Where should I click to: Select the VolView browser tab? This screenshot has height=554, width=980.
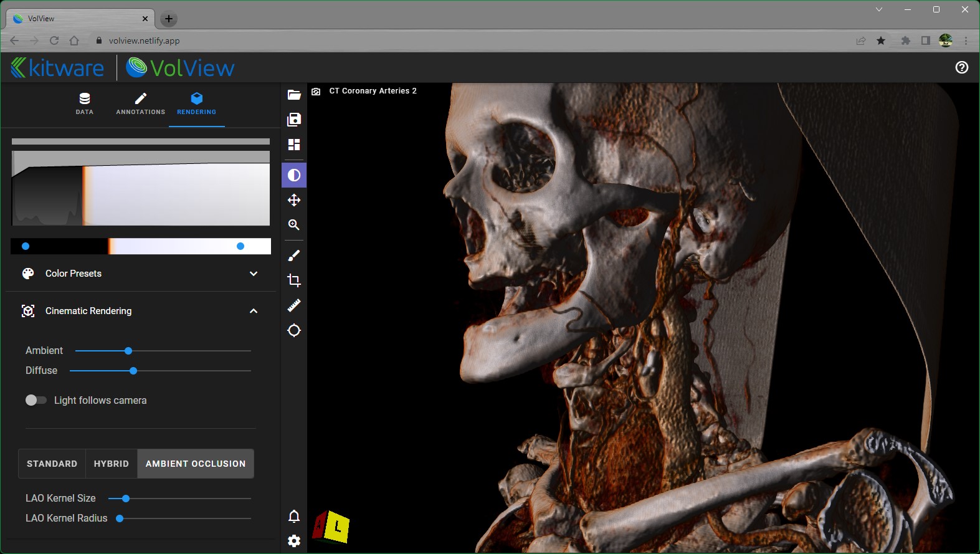click(80, 19)
